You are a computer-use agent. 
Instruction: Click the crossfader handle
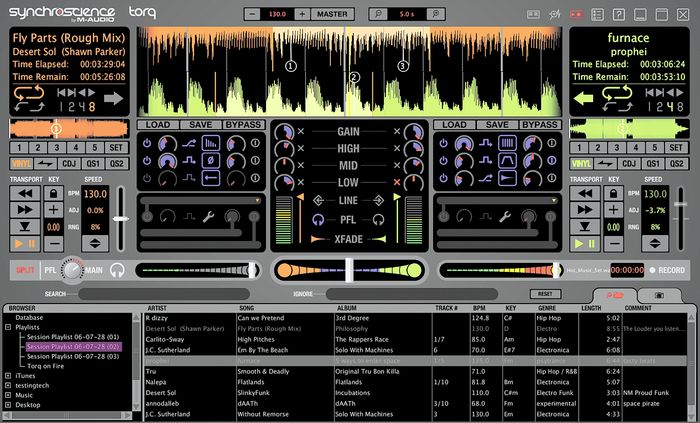pos(349,270)
